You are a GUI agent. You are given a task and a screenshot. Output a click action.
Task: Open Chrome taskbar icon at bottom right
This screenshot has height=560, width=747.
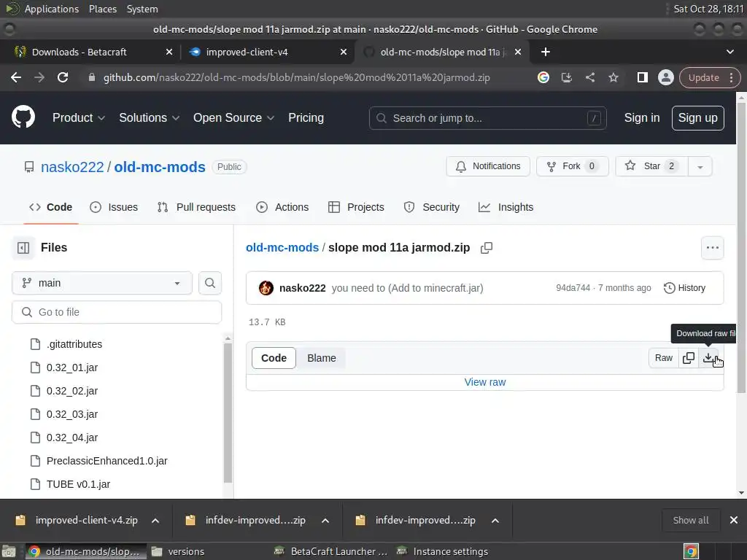[691, 551]
